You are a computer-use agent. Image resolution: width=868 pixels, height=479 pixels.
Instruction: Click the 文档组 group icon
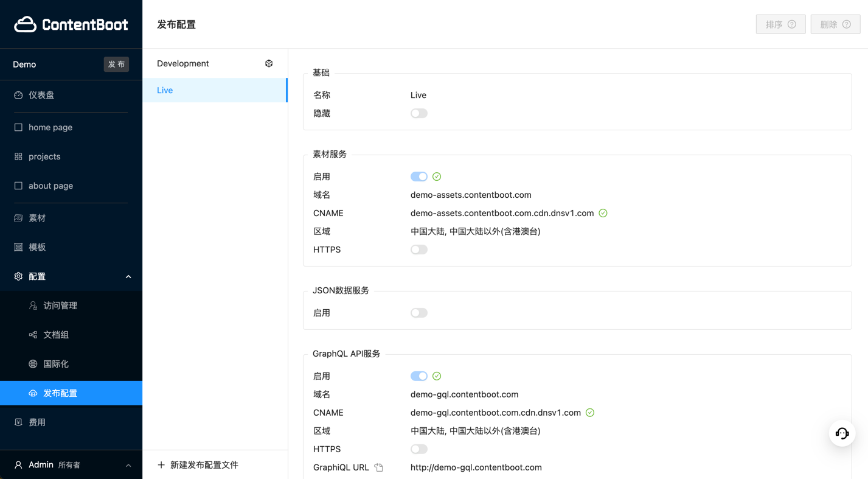coord(33,335)
